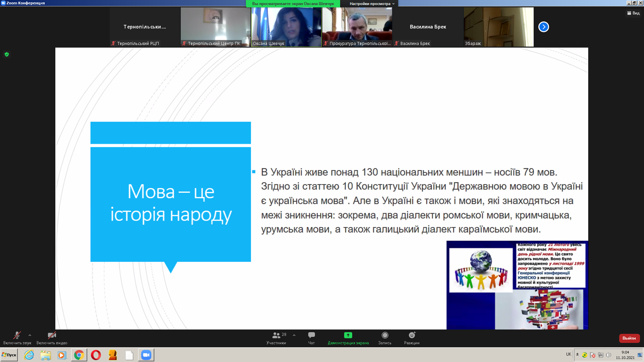The width and height of the screenshot is (644, 362).
Task: Open the green 360 security tray icon
Action: pos(585,355)
